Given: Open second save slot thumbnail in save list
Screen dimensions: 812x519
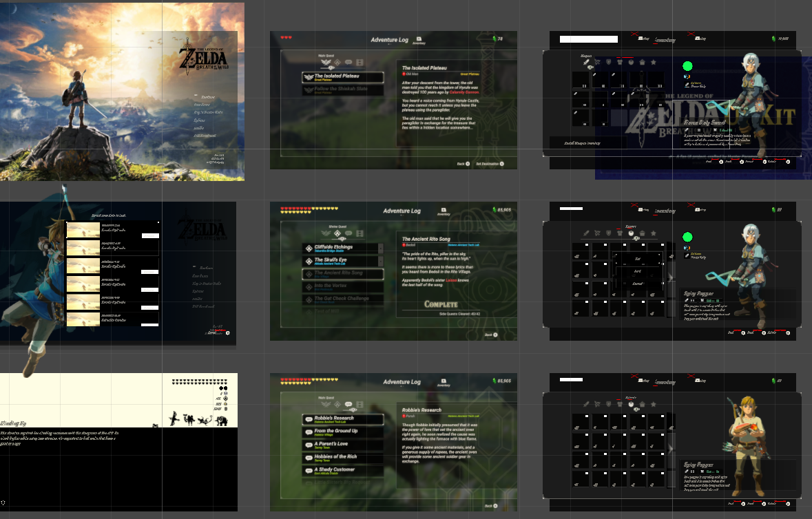Looking at the screenshot, I should click(83, 248).
